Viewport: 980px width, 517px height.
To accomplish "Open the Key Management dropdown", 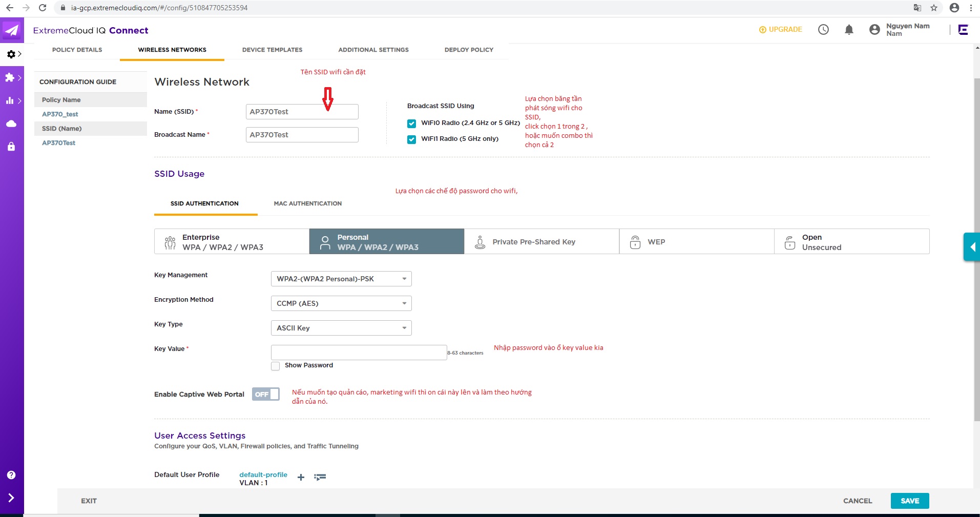I will pyautogui.click(x=341, y=279).
